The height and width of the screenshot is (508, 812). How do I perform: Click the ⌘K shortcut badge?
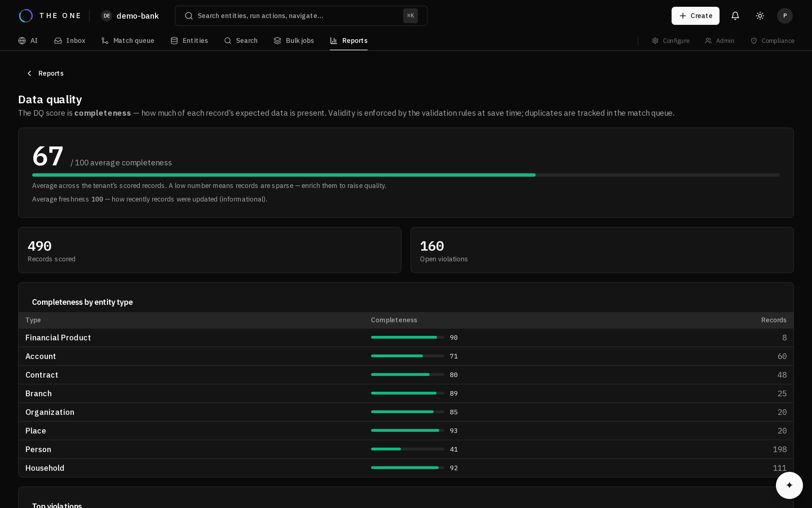point(410,16)
